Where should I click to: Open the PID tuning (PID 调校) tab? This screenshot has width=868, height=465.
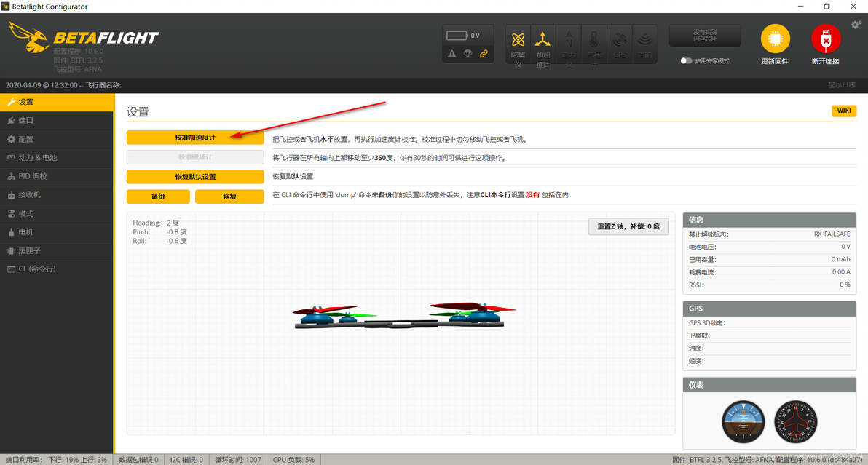click(57, 176)
